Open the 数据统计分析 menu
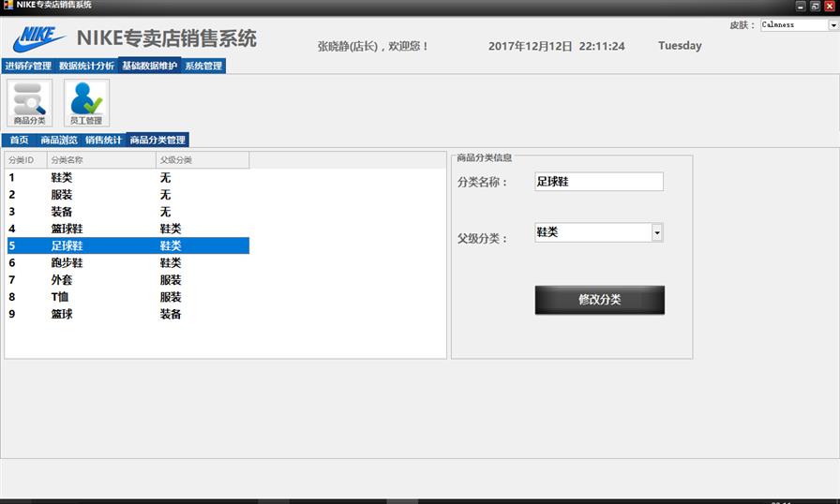Image resolution: width=840 pixels, height=504 pixels. point(86,67)
